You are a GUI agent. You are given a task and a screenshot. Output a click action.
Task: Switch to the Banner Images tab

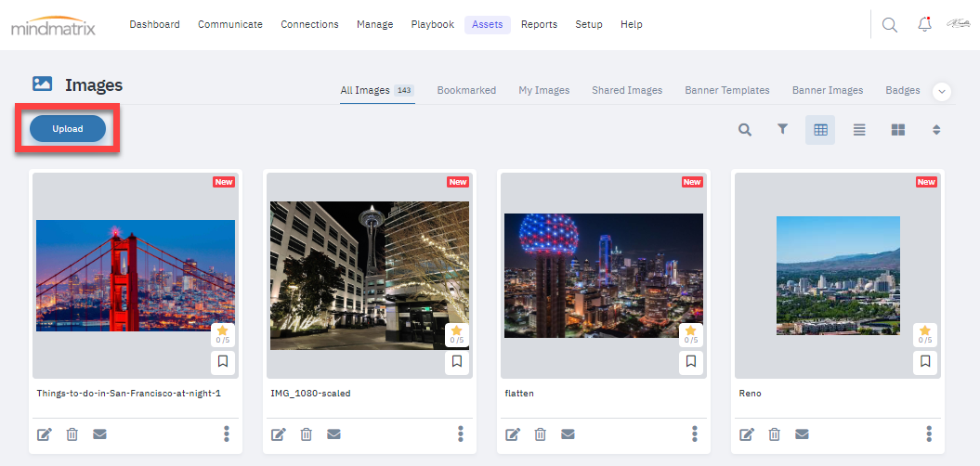point(828,91)
